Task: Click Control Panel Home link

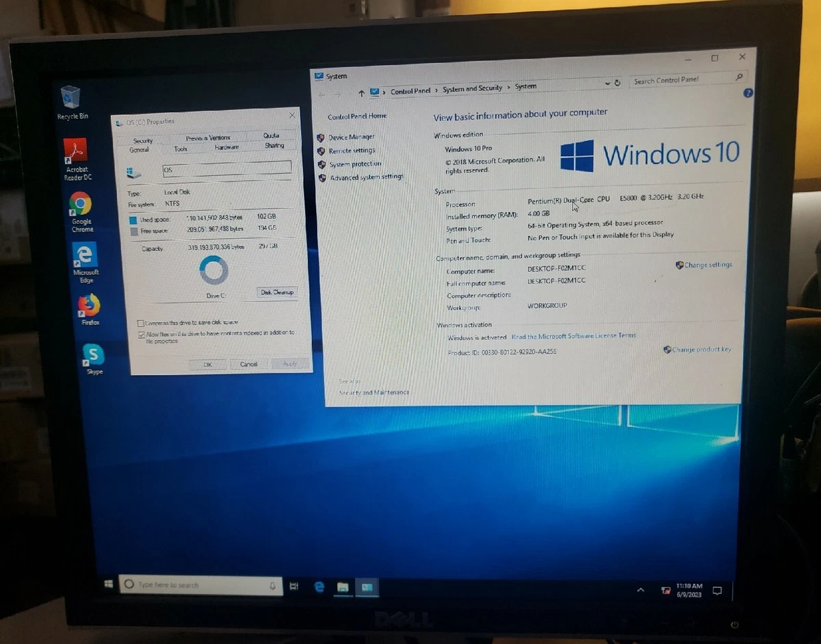Action: [356, 116]
